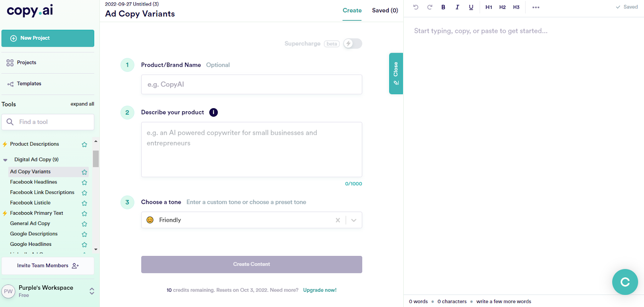644x307 pixels.
Task: Click the Find a tool search box
Action: coord(48,122)
